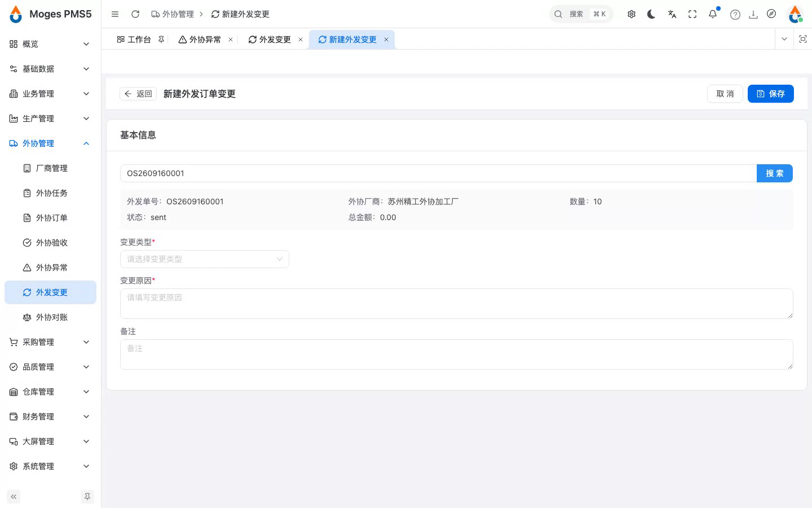The width and height of the screenshot is (812, 508).
Task: Open the language translation icon
Action: [x=672, y=14]
